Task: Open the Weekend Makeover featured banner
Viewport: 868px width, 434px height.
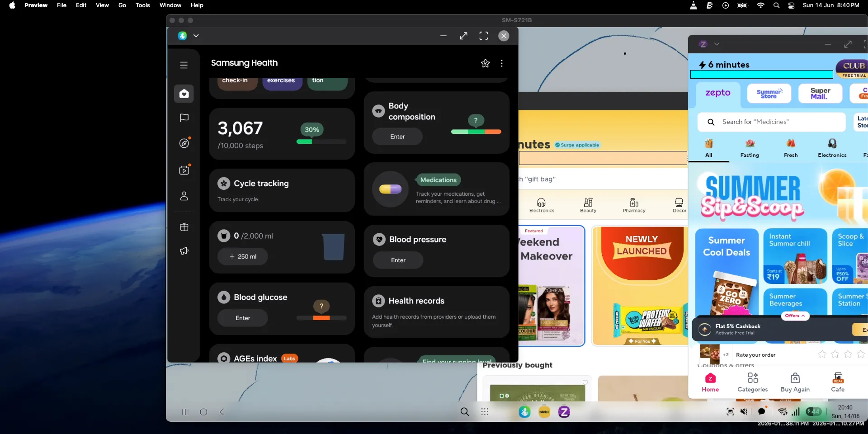Action: pyautogui.click(x=552, y=286)
